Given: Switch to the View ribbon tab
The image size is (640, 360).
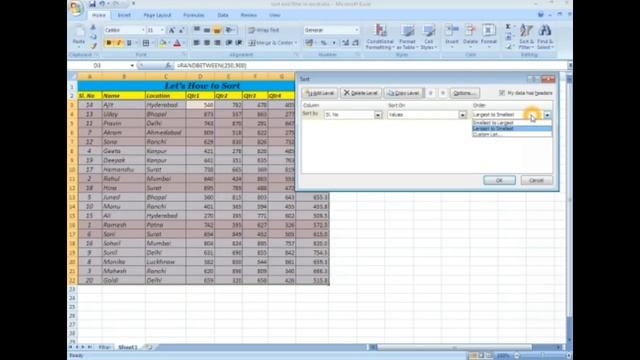Looking at the screenshot, I should click(275, 15).
